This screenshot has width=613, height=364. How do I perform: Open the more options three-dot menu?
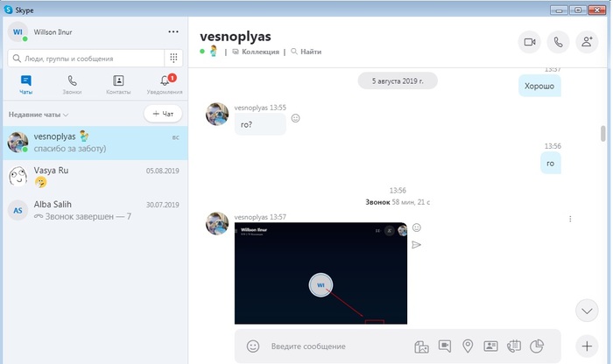[173, 31]
